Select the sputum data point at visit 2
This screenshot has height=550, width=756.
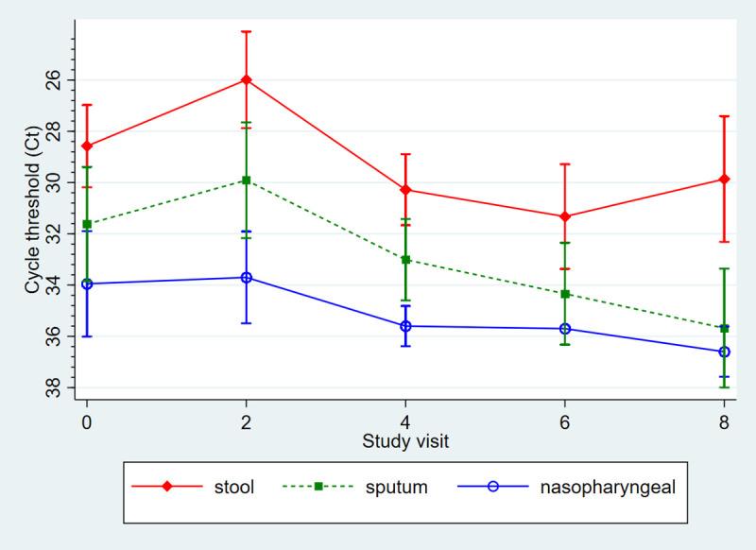[247, 180]
